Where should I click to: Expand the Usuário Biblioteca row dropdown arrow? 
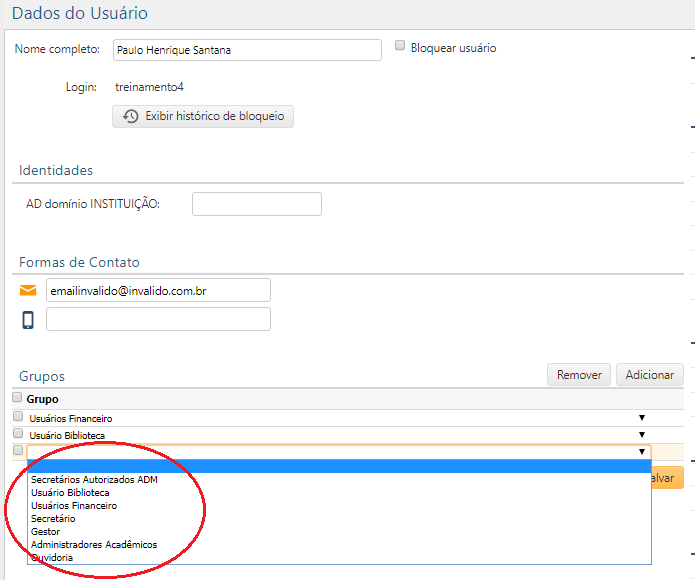[642, 435]
